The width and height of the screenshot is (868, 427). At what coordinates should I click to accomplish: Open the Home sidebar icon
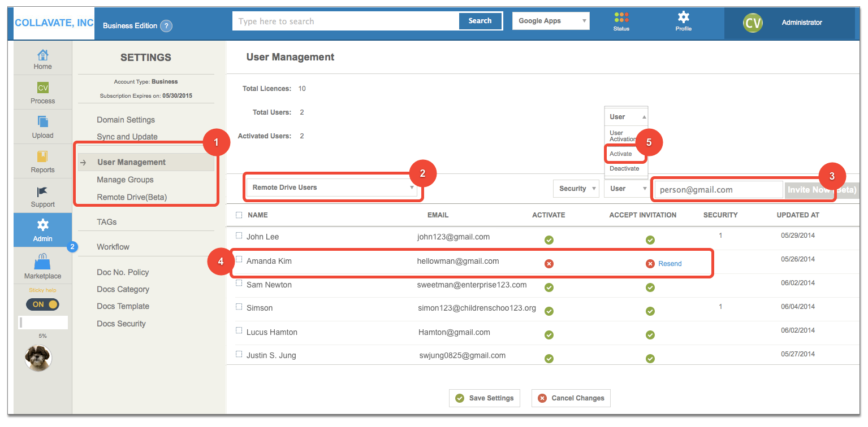[x=42, y=55]
